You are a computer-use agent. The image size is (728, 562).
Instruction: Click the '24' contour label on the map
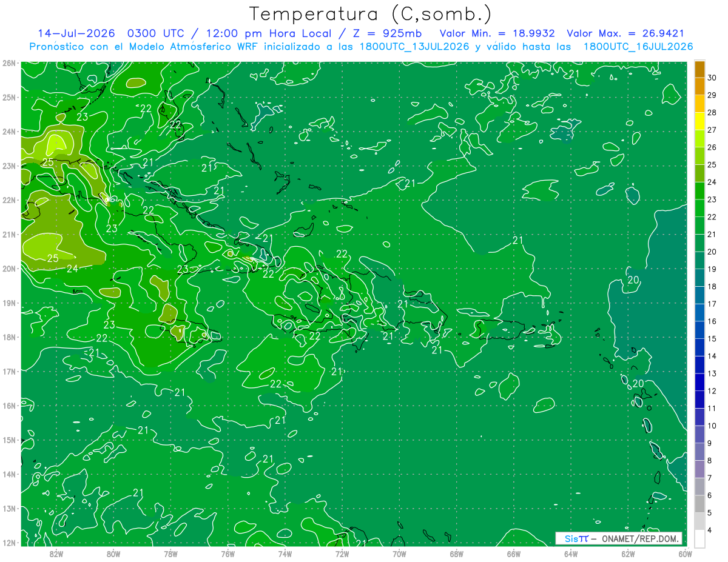point(72,269)
